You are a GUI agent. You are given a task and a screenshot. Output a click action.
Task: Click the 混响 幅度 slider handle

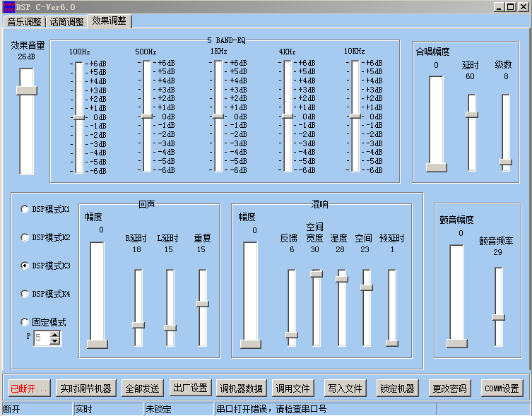(x=251, y=344)
